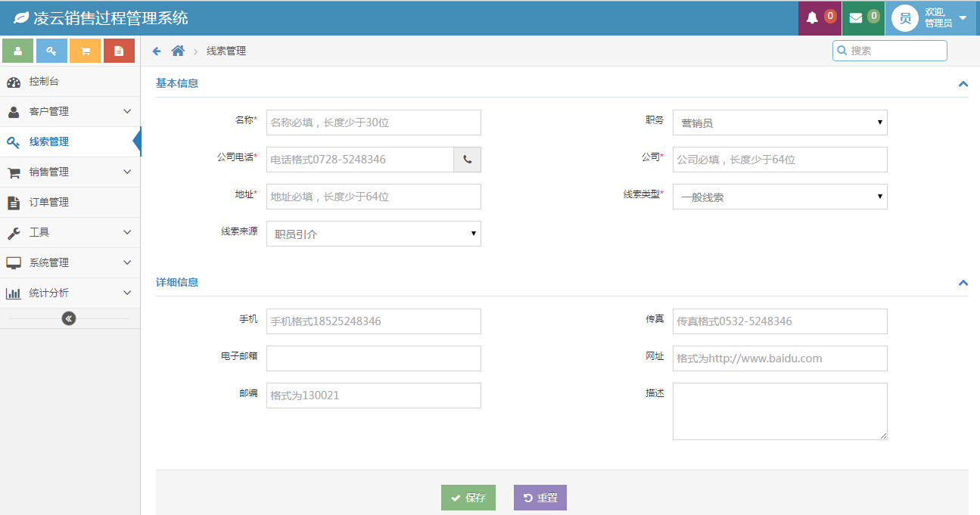Screen dimensions: 980x515
Task: Open the 线索类型 dropdown
Action: click(779, 197)
